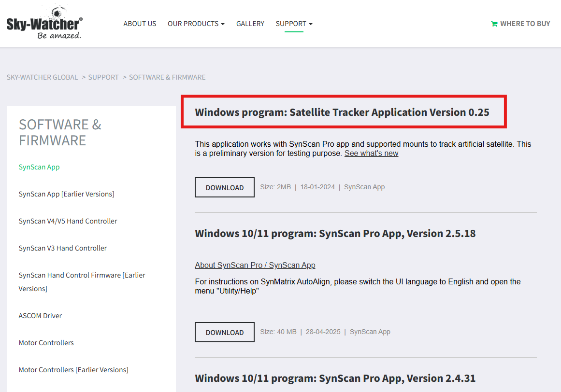Click the Size: 40 MB text

coord(278,332)
